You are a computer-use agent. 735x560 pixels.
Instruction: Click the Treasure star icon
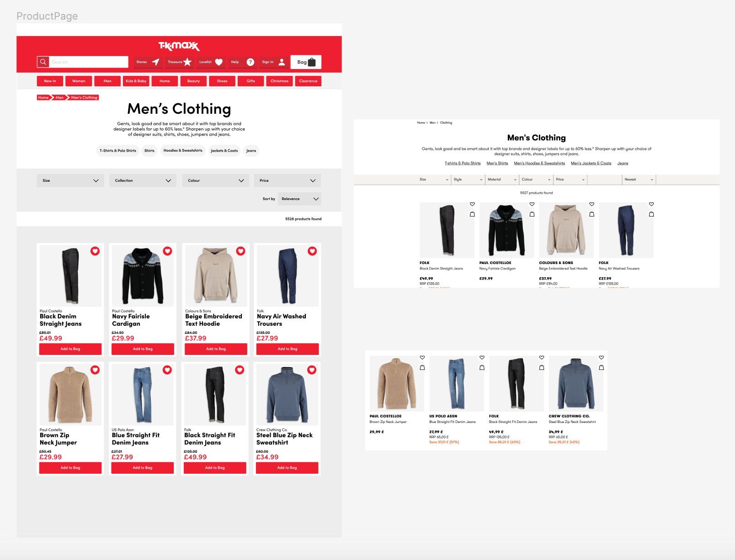click(187, 62)
